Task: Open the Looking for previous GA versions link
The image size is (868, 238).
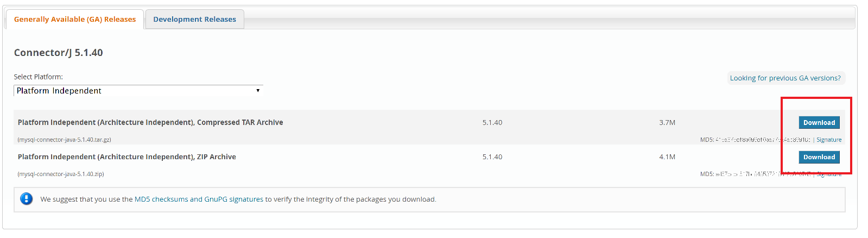Action: pyautogui.click(x=785, y=78)
